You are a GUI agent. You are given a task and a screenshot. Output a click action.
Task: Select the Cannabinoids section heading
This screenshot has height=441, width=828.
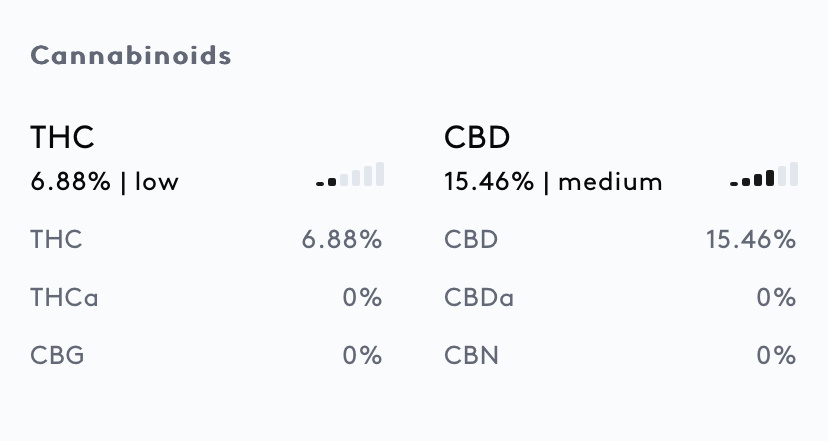131,55
